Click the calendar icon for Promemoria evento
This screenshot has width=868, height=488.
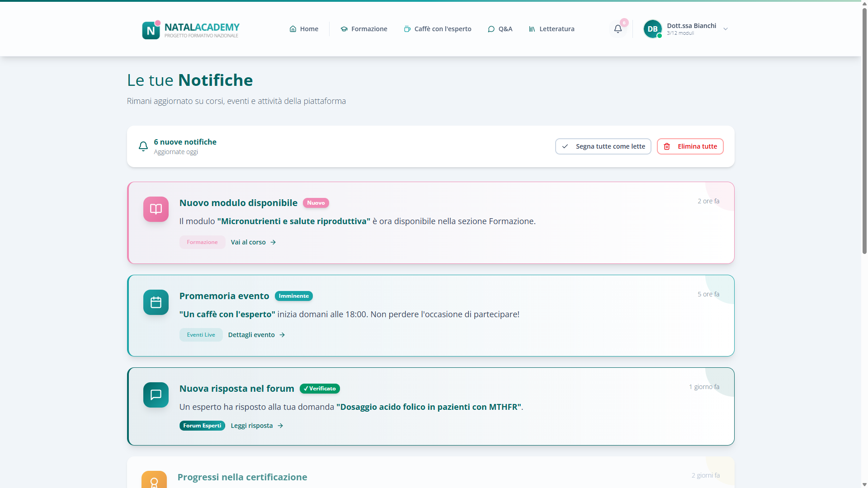(x=156, y=302)
